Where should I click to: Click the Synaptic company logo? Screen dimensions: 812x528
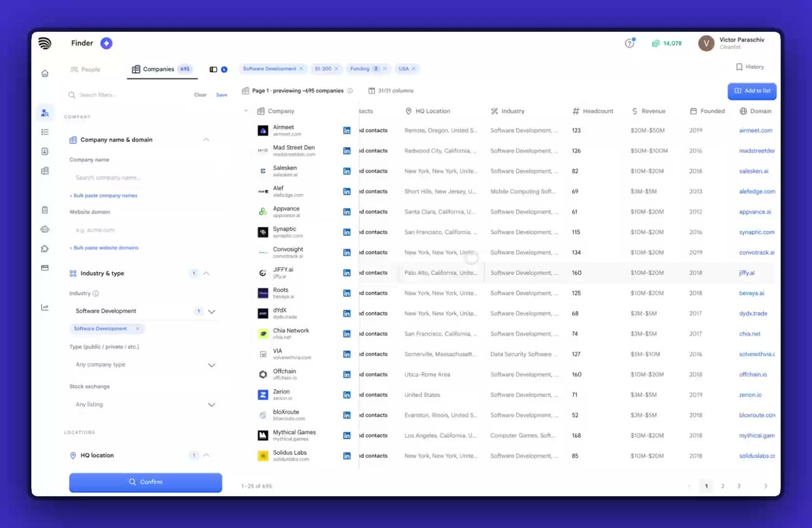[263, 232]
